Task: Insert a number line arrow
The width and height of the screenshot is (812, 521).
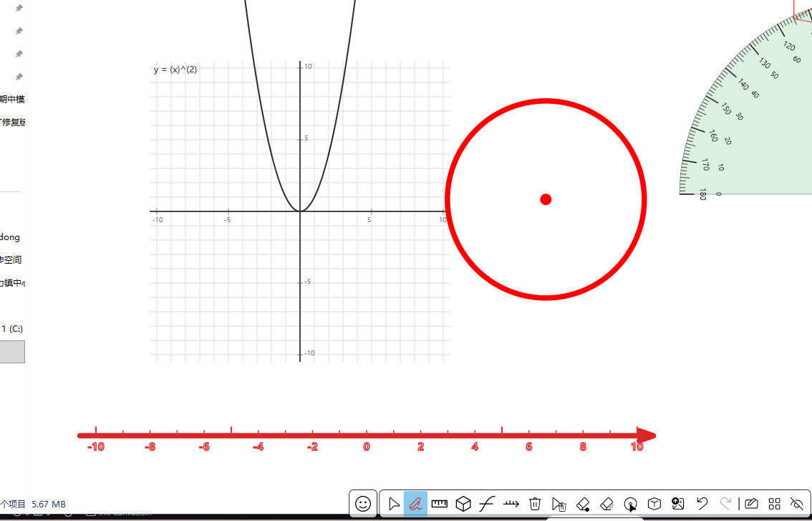Action: [511, 504]
